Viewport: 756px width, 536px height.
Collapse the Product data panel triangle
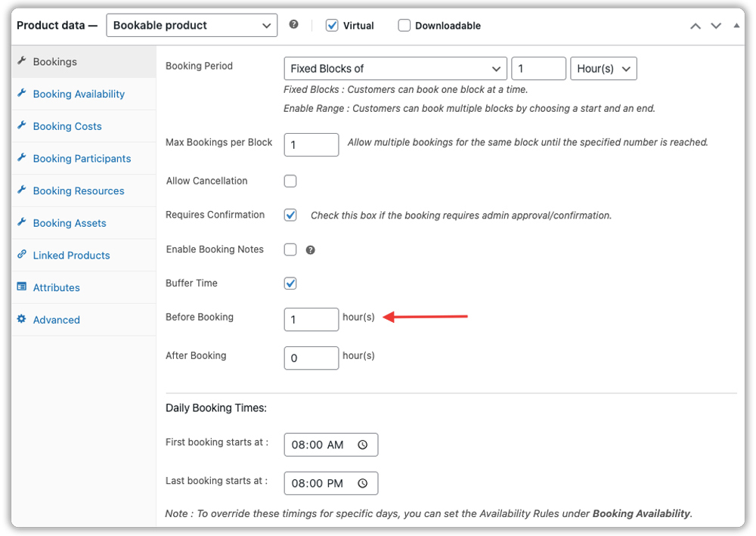737,25
